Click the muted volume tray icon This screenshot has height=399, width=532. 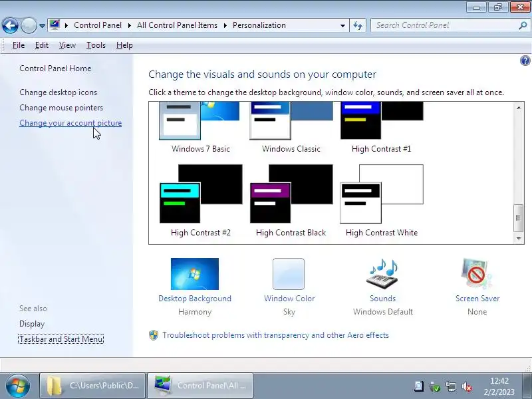(x=467, y=386)
